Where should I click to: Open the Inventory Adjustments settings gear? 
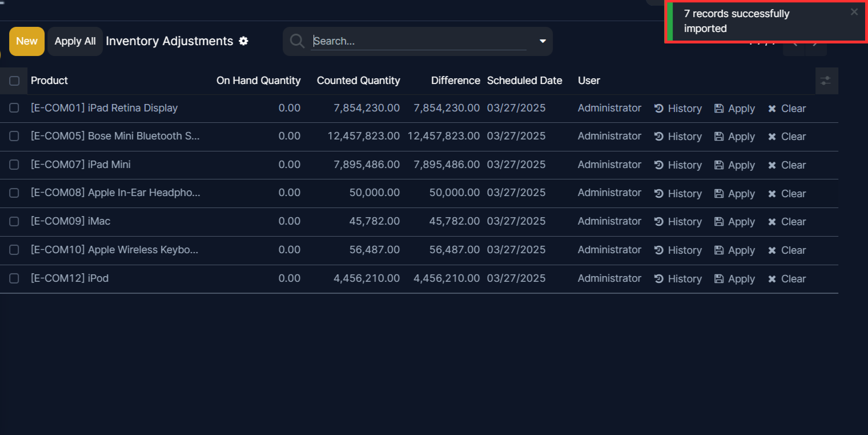244,41
